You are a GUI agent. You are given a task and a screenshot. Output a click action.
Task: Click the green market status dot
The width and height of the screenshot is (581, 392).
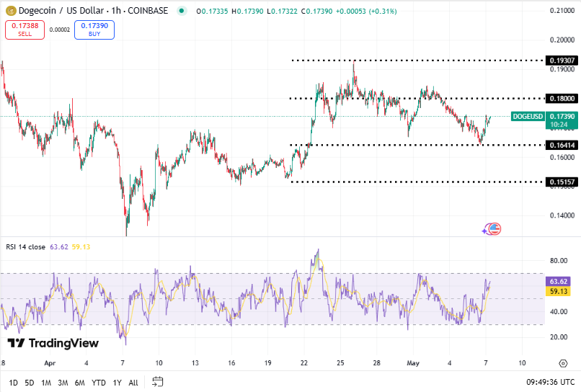tap(181, 11)
